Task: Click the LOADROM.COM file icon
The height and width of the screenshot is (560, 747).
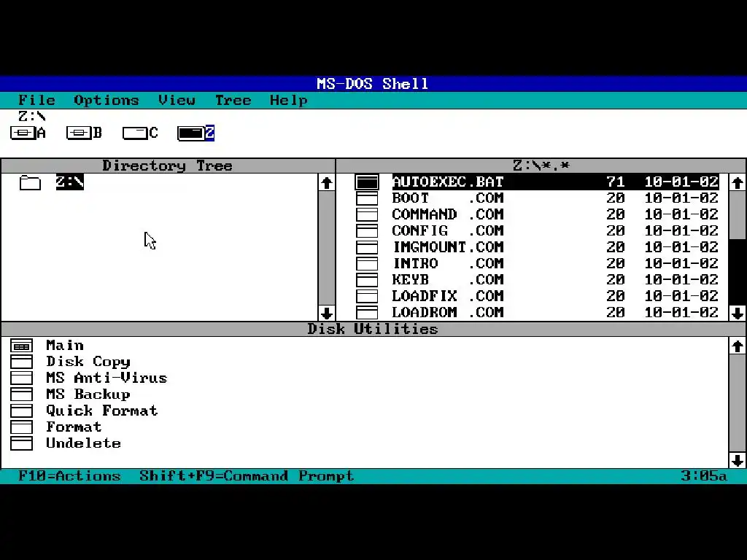Action: click(367, 312)
